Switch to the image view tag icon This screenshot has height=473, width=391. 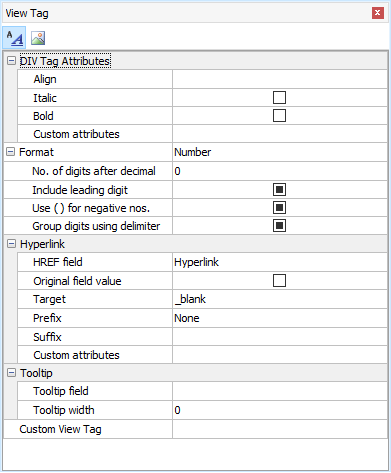[38, 38]
